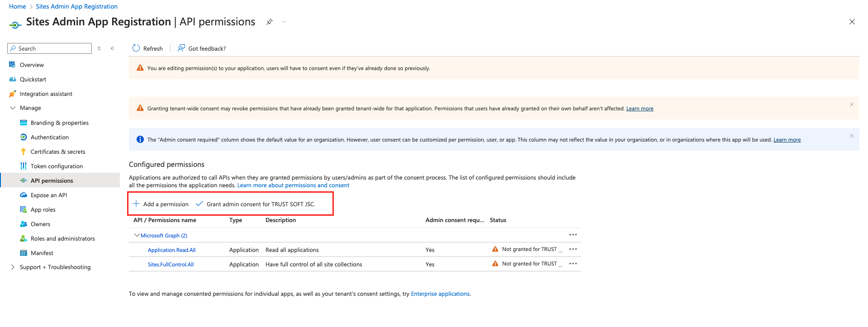Click the Integration assistant rocket icon

pyautogui.click(x=12, y=94)
